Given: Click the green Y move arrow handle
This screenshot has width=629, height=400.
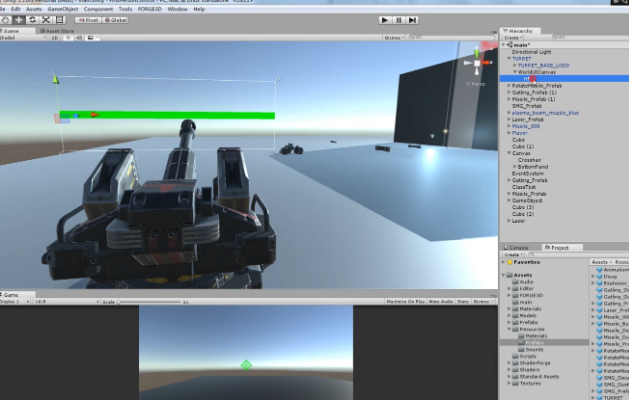Looking at the screenshot, I should click(55, 79).
